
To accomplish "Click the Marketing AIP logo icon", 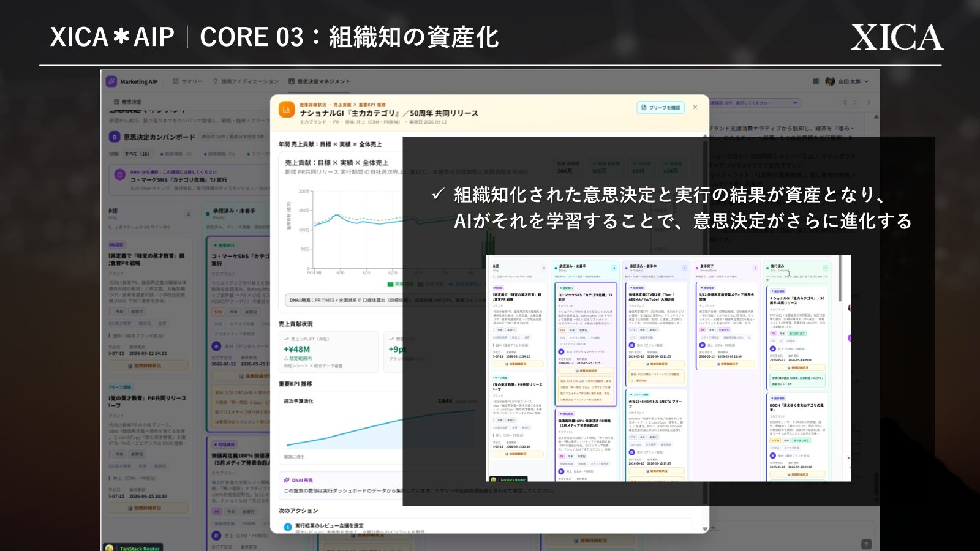I will (x=111, y=81).
